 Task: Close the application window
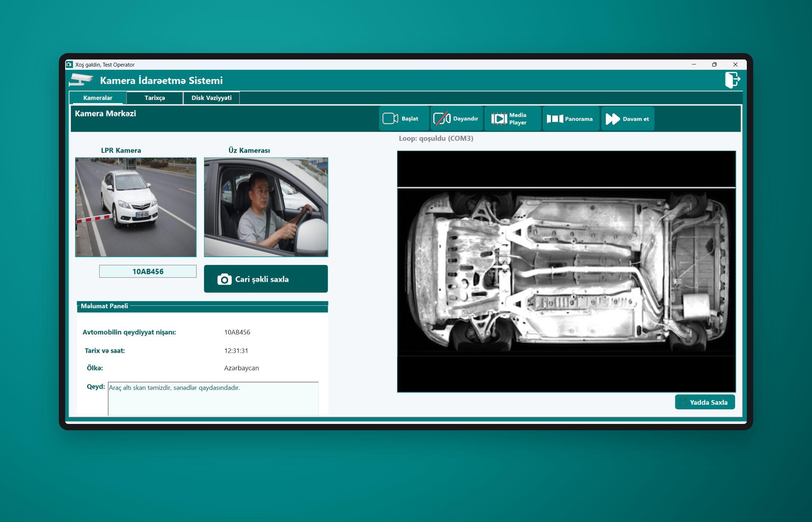click(735, 64)
